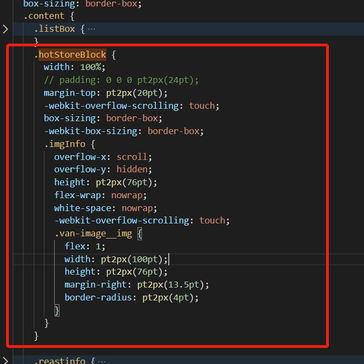Viewport: 364px width, 364px height.
Task: Place cursor on width: 100%; line
Action: tap(75, 67)
